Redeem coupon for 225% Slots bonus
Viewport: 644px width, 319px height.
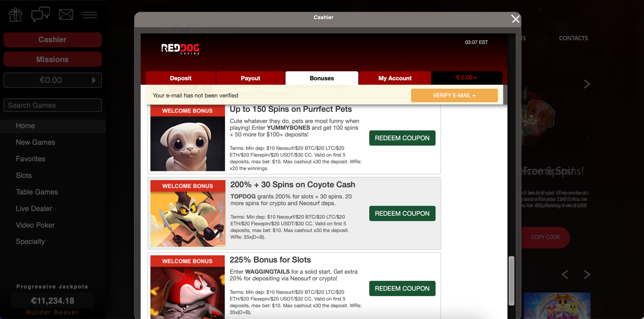[402, 289]
